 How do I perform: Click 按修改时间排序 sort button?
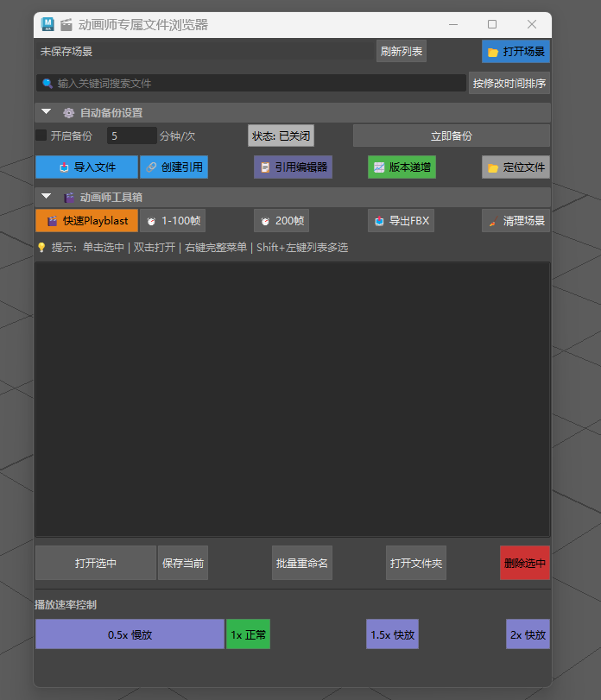click(509, 83)
